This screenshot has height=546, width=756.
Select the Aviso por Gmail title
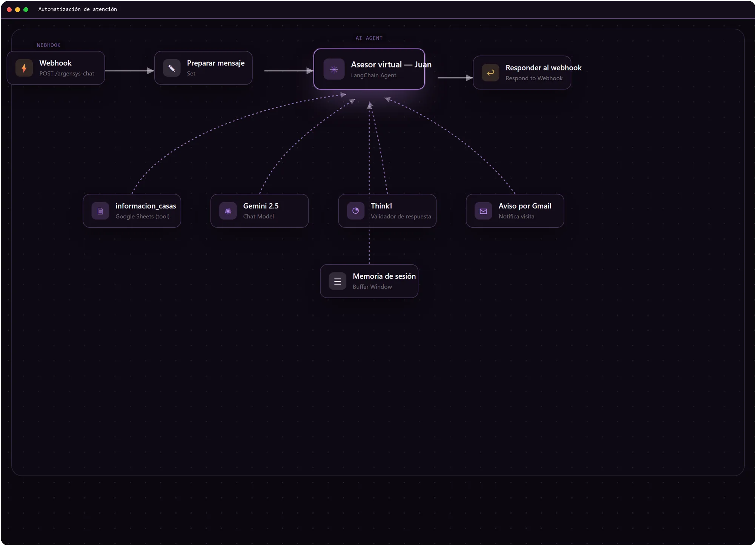pos(525,206)
